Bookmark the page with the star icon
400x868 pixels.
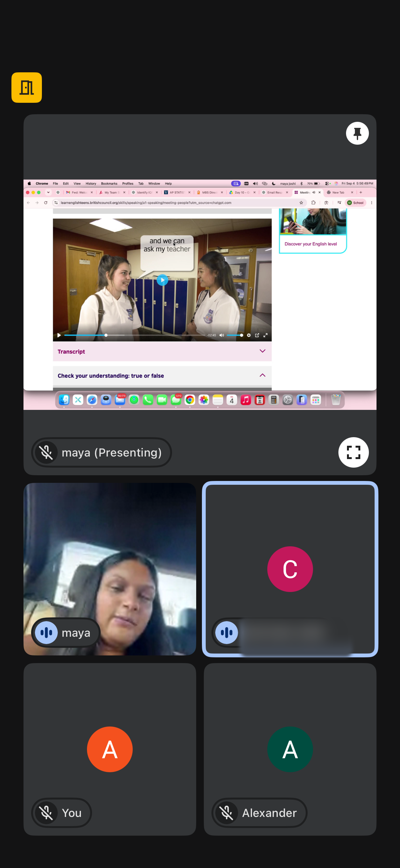coord(301,203)
